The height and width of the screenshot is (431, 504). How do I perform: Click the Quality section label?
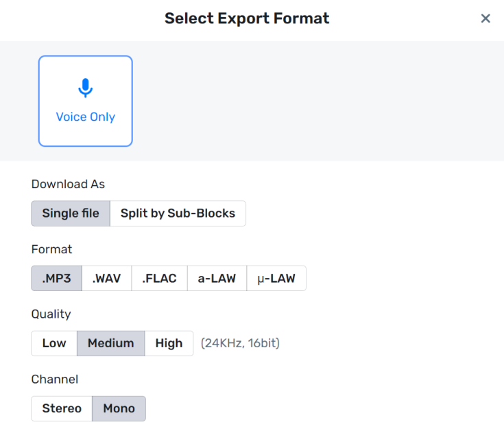pyautogui.click(x=51, y=314)
